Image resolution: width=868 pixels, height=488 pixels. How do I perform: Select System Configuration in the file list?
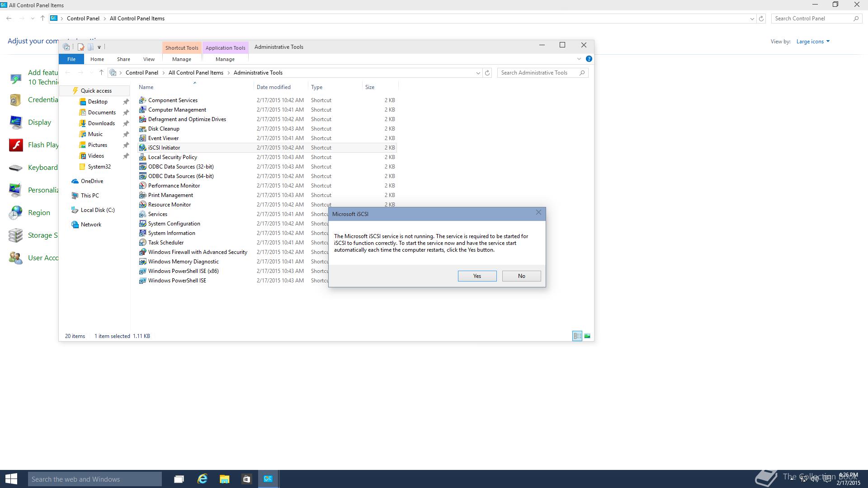(174, 224)
